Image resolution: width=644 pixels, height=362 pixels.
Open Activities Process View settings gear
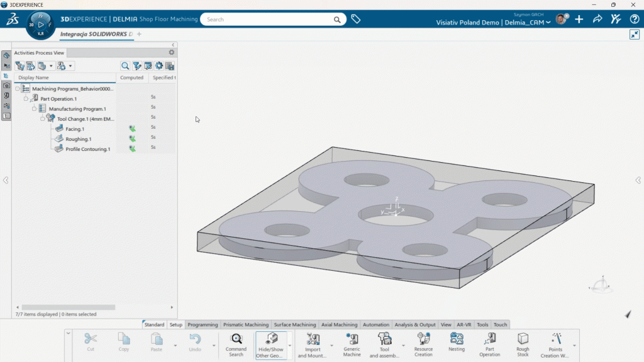pyautogui.click(x=172, y=52)
